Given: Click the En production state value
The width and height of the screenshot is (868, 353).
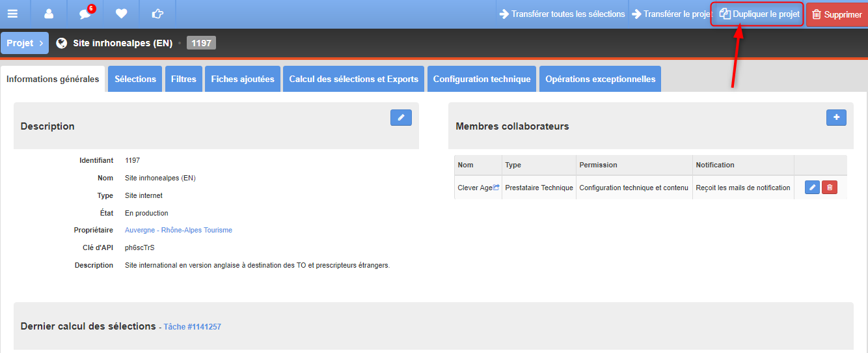Looking at the screenshot, I should point(146,213).
